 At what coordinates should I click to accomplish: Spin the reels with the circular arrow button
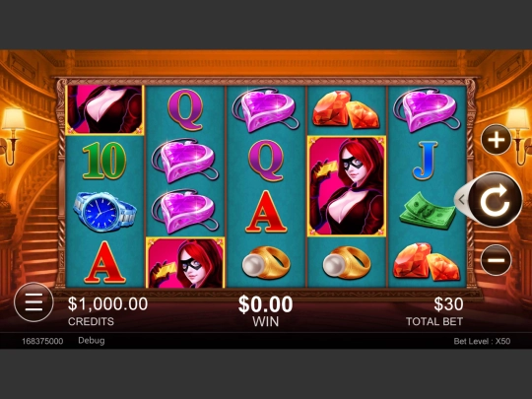point(496,200)
